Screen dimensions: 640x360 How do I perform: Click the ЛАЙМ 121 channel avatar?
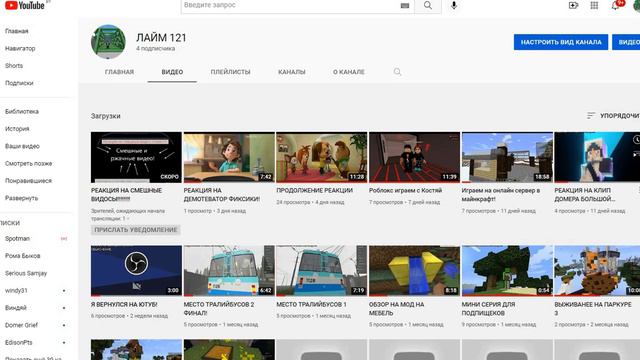[108, 42]
